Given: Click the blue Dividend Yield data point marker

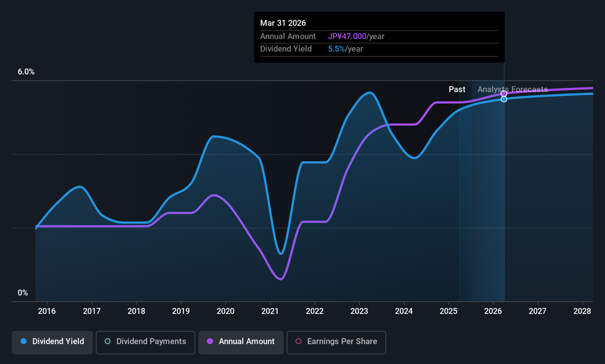Looking at the screenshot, I should pos(504,99).
